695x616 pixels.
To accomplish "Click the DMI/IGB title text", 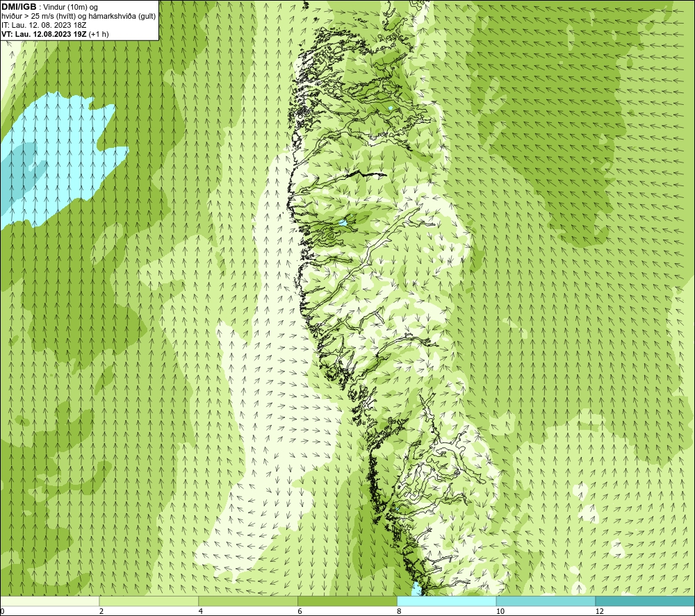I will pyautogui.click(x=19, y=7).
